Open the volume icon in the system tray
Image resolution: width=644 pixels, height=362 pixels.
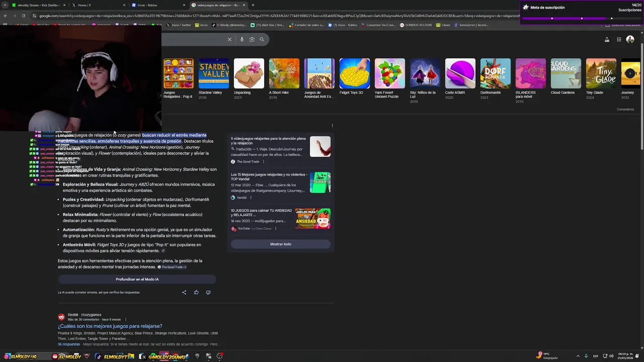point(611,356)
